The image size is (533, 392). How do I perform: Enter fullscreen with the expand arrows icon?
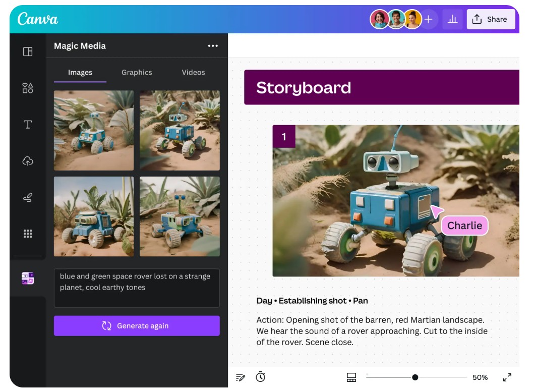[x=507, y=377]
